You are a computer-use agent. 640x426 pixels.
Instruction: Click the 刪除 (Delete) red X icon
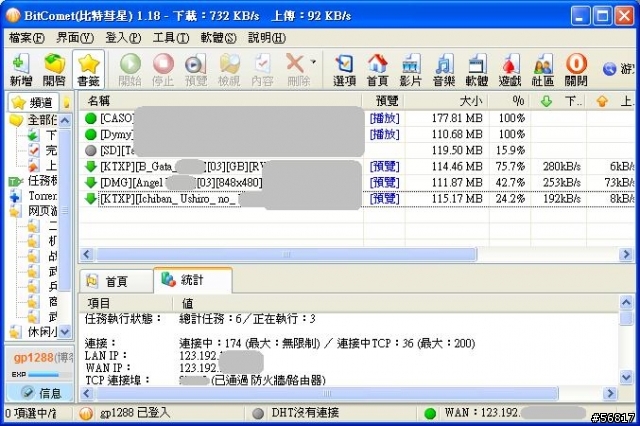(x=297, y=69)
